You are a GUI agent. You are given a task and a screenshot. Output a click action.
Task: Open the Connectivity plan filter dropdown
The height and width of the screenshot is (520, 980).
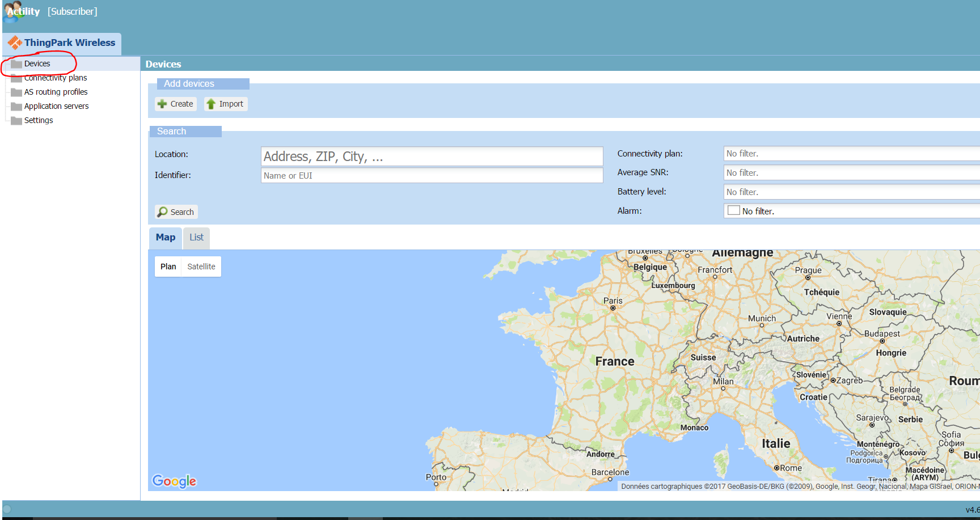coord(852,154)
